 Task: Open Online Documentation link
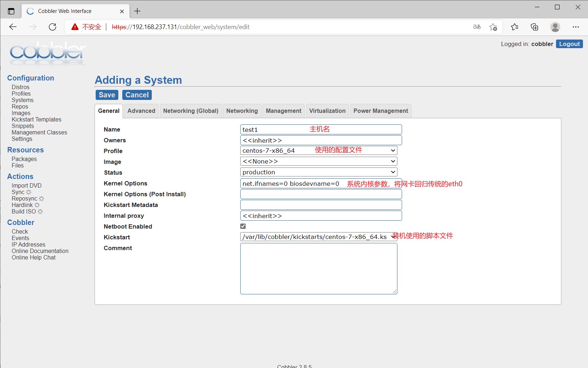[x=40, y=251]
